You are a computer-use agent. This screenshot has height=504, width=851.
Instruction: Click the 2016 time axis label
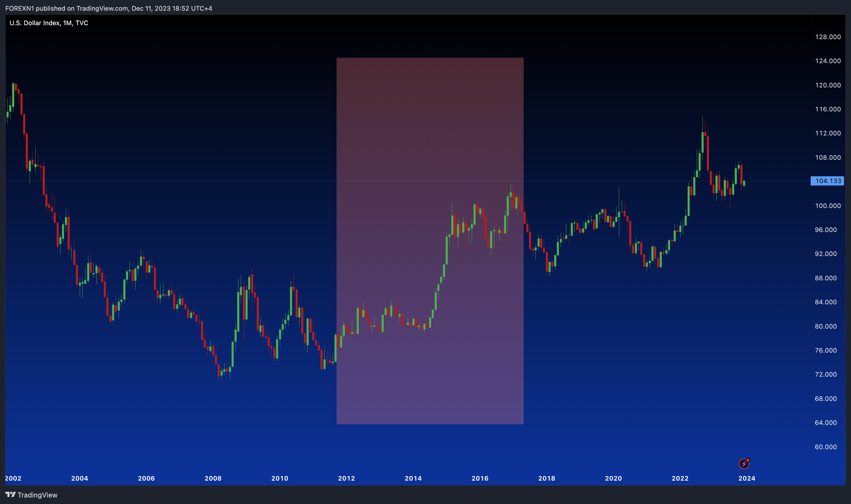coord(480,478)
